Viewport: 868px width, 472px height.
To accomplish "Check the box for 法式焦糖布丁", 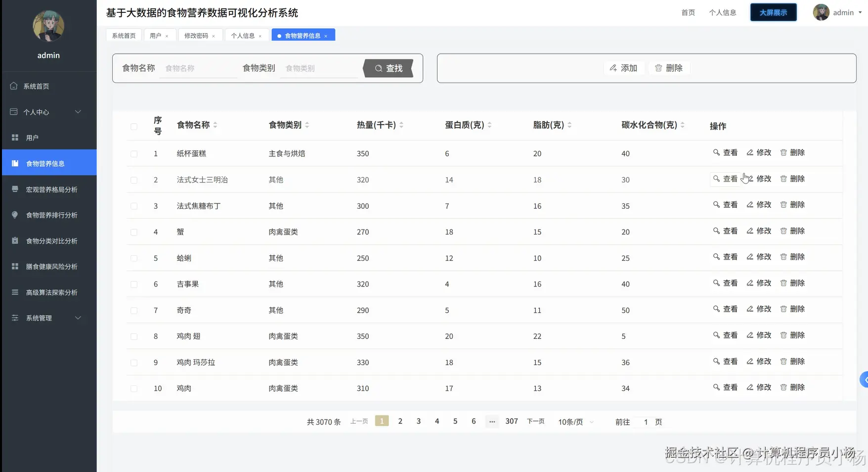I will 134,206.
